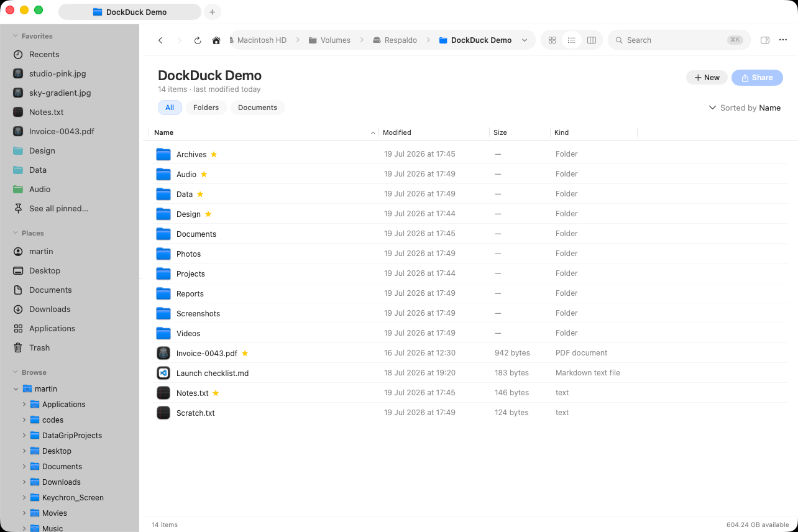
Task: Expand the codes tree folder
Action: [x=24, y=420]
